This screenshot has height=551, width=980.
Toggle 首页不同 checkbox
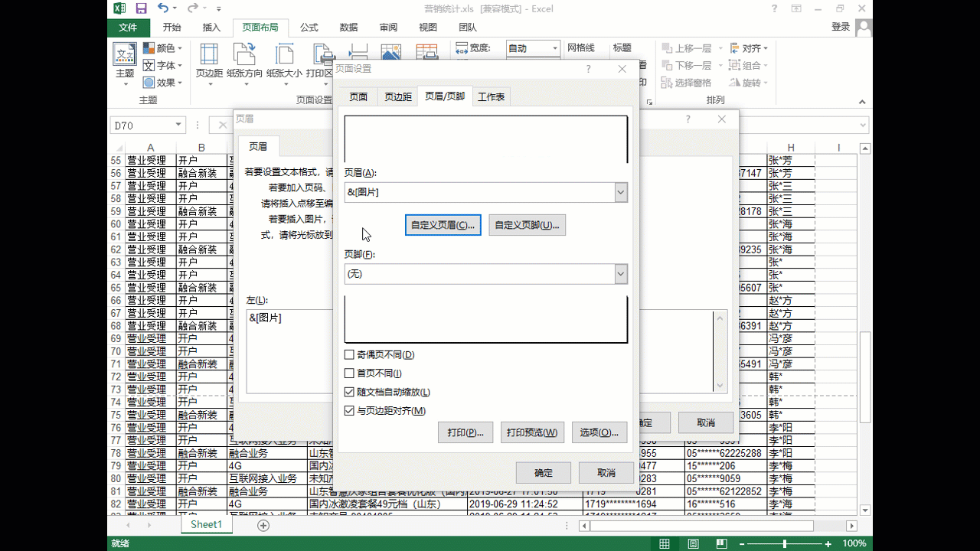350,373
